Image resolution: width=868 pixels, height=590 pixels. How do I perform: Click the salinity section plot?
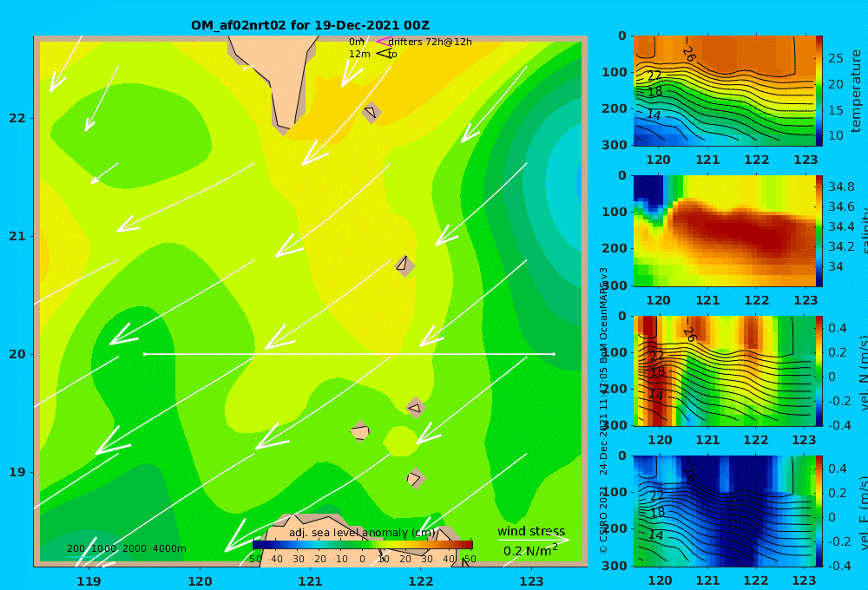tap(724, 231)
